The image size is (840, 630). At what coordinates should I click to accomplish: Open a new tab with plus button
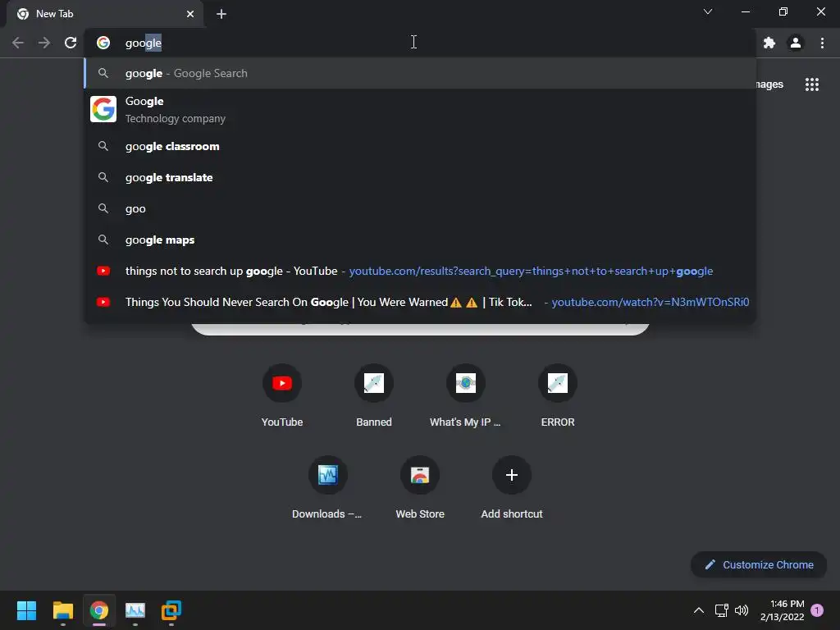tap(221, 14)
